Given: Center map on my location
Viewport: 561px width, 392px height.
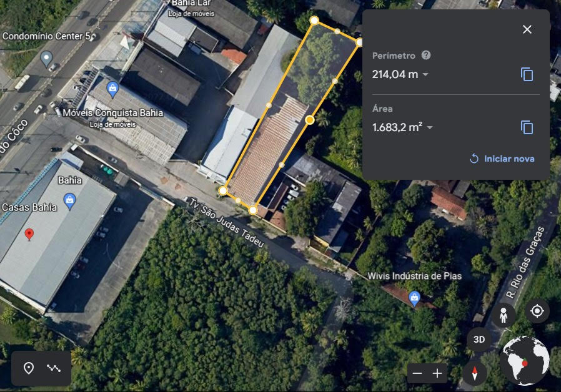Looking at the screenshot, I should pyautogui.click(x=537, y=311).
